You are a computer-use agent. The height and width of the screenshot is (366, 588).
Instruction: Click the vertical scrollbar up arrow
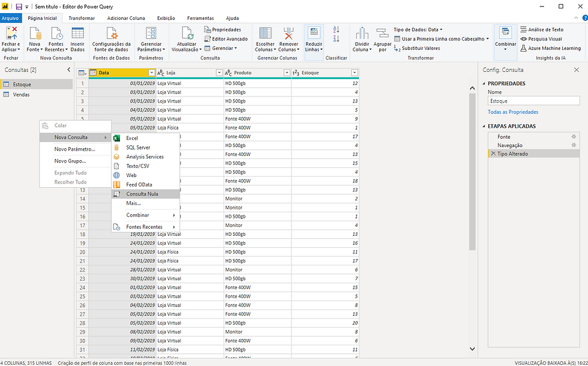pyautogui.click(x=472, y=88)
